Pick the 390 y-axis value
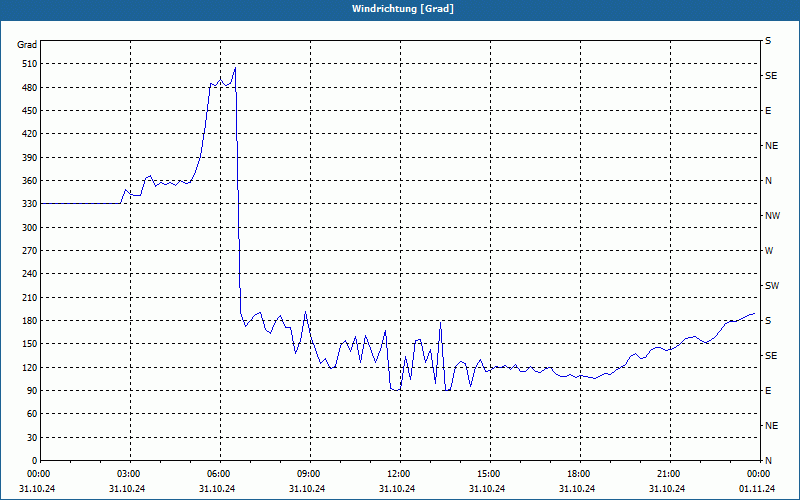Image resolution: width=800 pixels, height=500 pixels. click(x=30, y=158)
